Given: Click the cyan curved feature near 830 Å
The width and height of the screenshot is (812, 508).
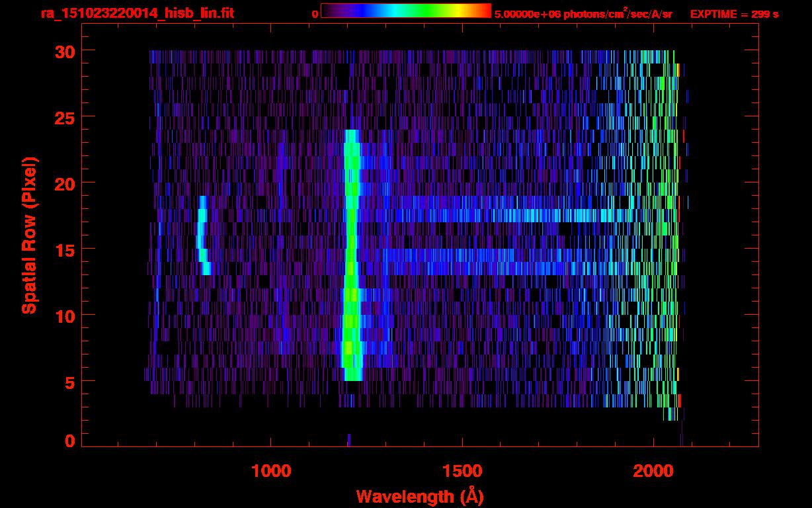Looking at the screenshot, I should tap(203, 235).
